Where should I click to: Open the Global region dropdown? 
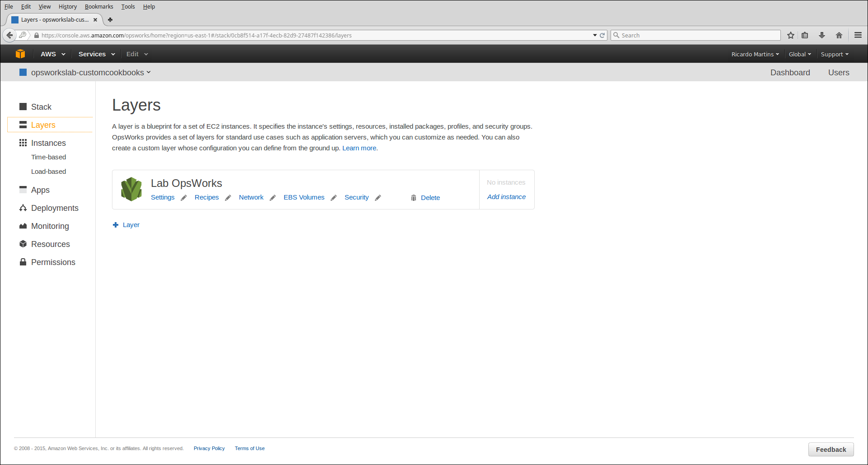(x=799, y=54)
